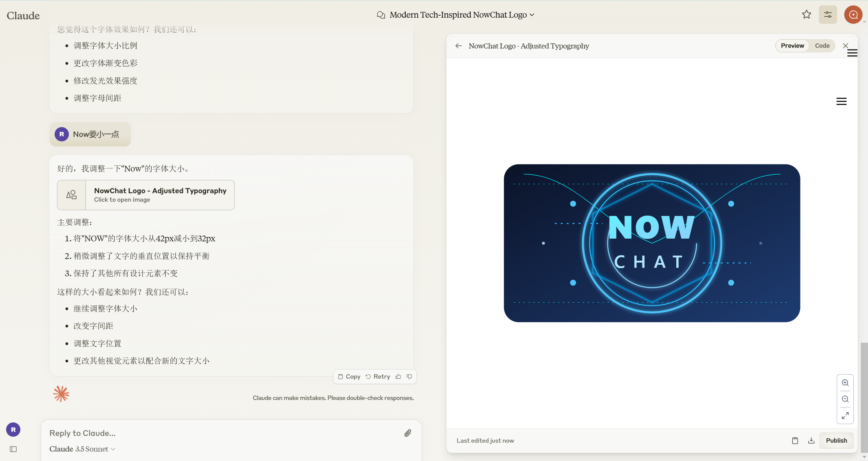The height and width of the screenshot is (461, 868).
Task: Star this conversation as favorite
Action: pyautogui.click(x=806, y=15)
